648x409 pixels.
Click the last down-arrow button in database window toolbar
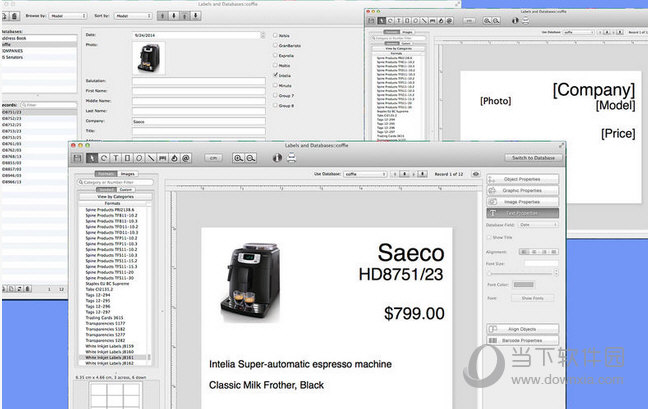tap(196, 16)
